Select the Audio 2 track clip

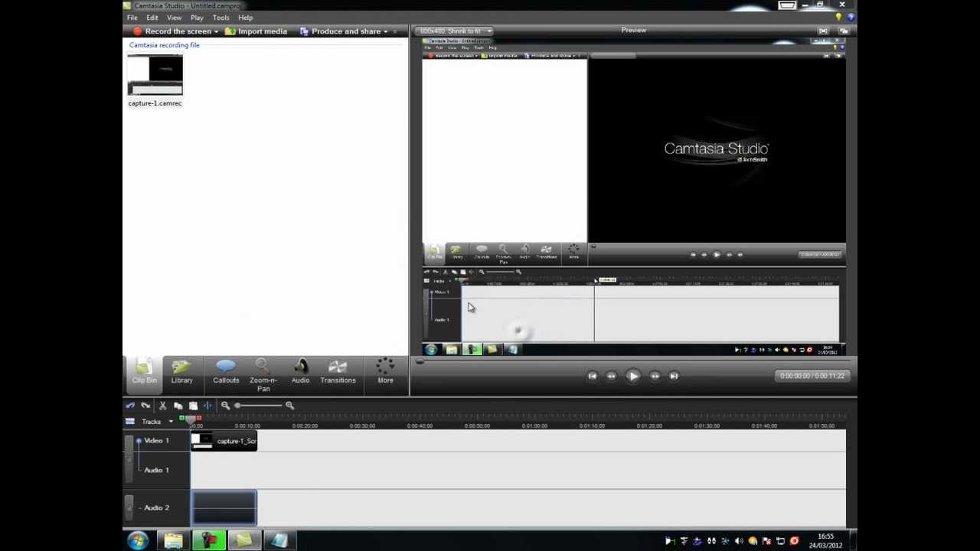pos(224,508)
